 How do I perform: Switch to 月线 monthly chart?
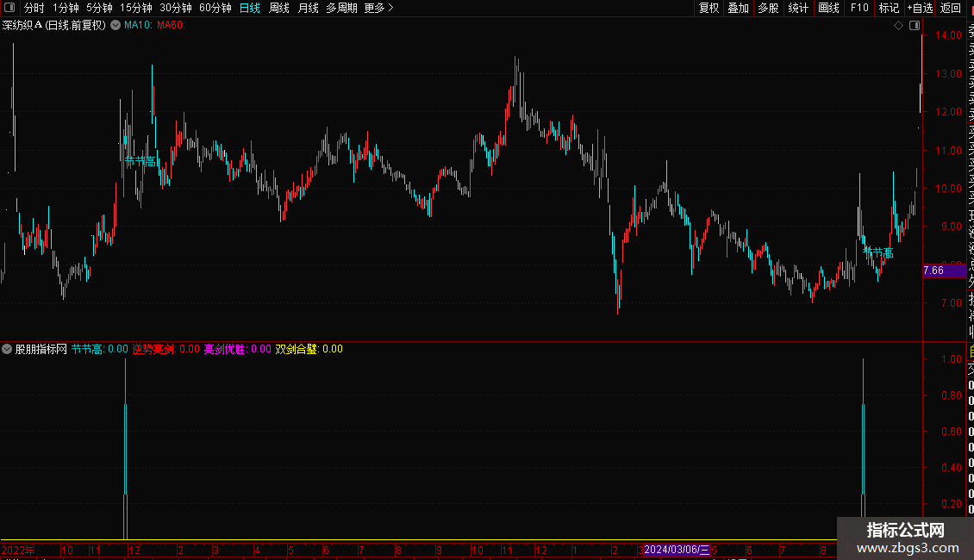point(308,8)
